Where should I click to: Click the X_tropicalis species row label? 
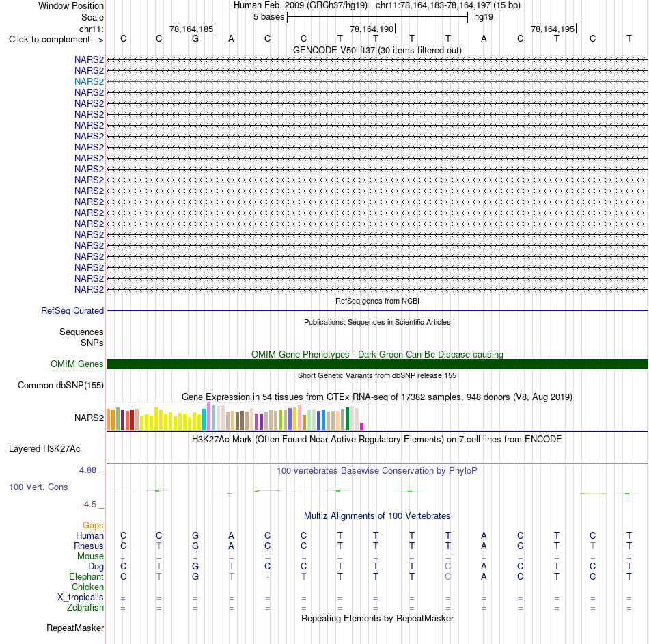[x=81, y=598]
